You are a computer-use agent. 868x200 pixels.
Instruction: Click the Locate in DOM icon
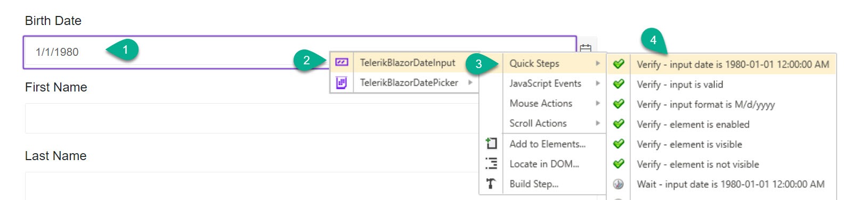click(491, 163)
